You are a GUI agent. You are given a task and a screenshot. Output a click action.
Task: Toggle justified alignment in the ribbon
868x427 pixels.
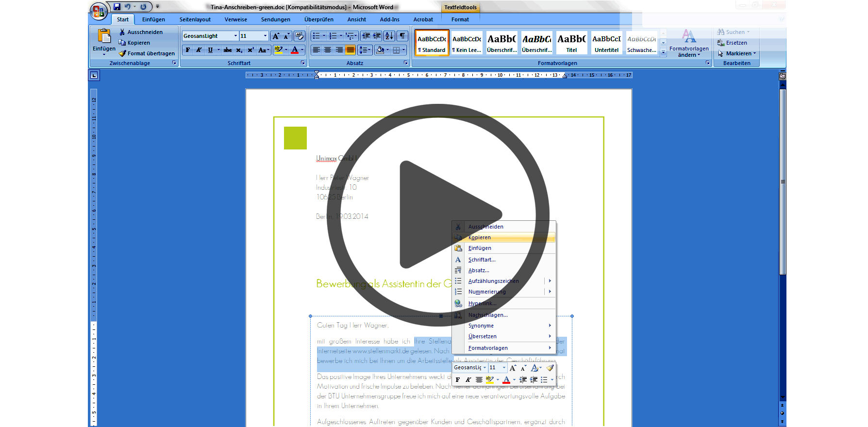pos(350,50)
